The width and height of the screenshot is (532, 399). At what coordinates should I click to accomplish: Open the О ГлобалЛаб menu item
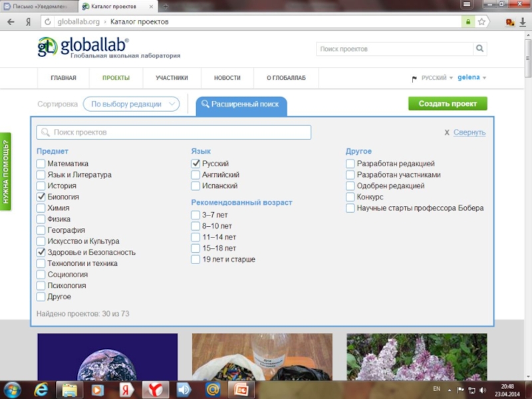point(286,78)
